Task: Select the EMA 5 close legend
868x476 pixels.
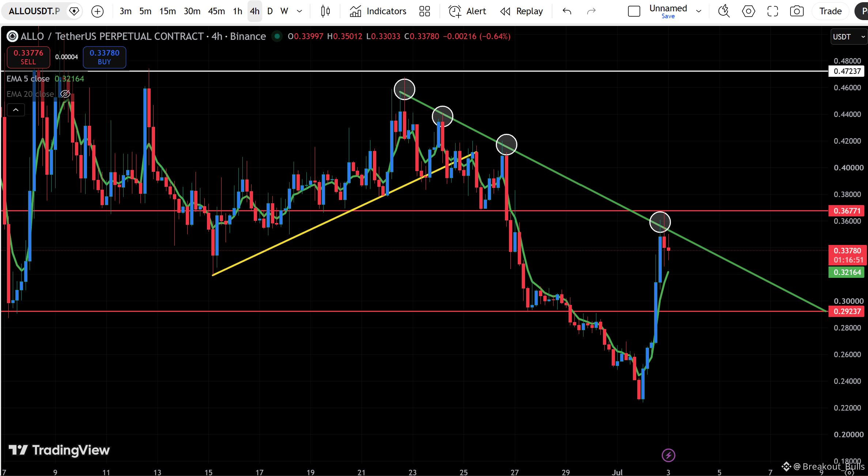Action: point(28,79)
